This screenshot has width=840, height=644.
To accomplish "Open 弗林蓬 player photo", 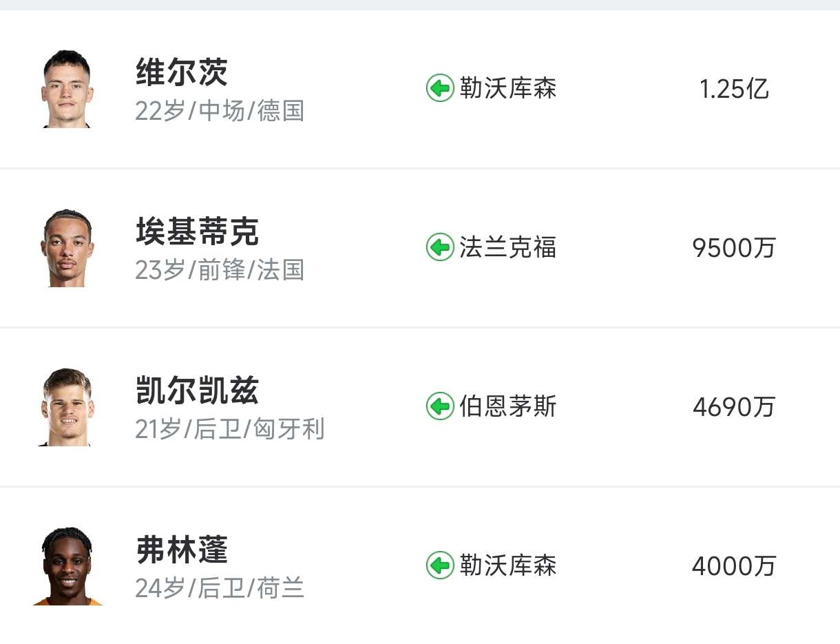I will tap(67, 566).
